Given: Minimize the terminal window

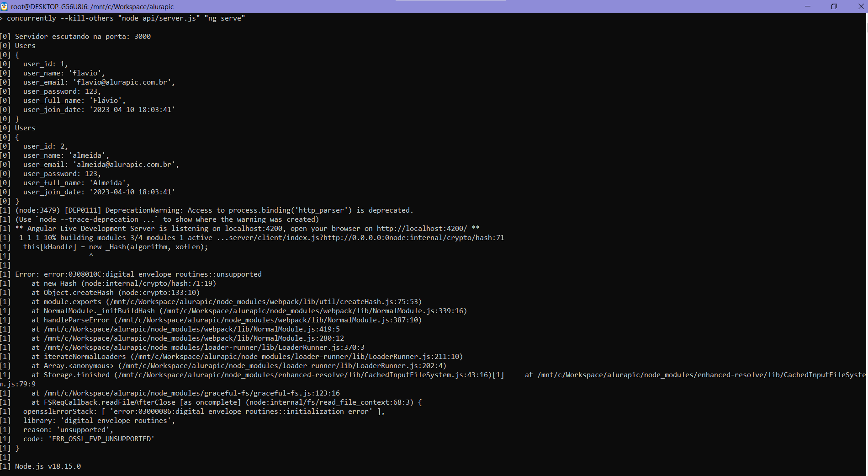Looking at the screenshot, I should [x=808, y=6].
